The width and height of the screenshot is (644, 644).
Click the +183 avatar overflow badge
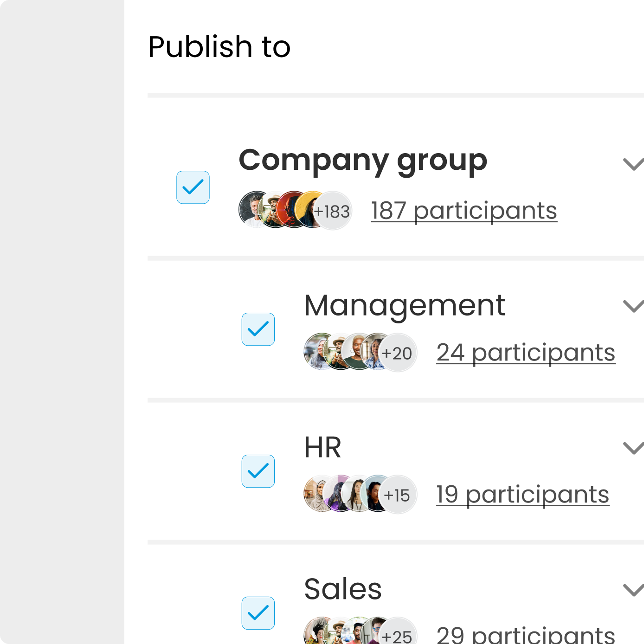333,211
